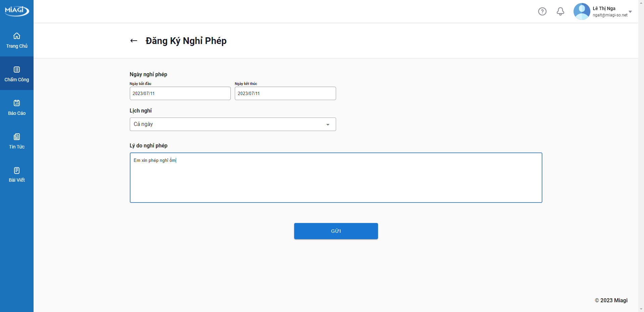The image size is (644, 312).
Task: Click the Lê Thị Nga username text
Action: click(x=604, y=8)
